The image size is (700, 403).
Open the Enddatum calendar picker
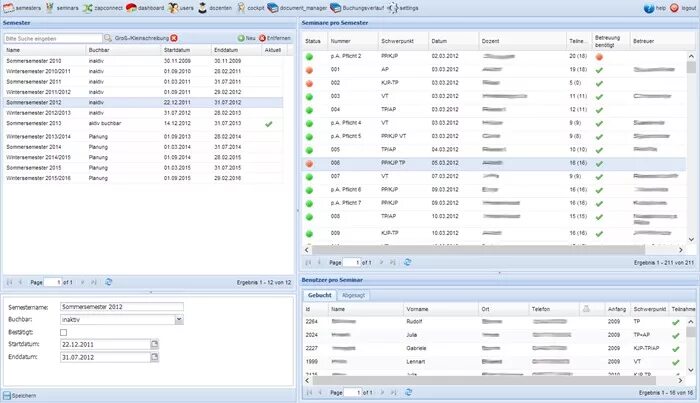[x=154, y=357]
